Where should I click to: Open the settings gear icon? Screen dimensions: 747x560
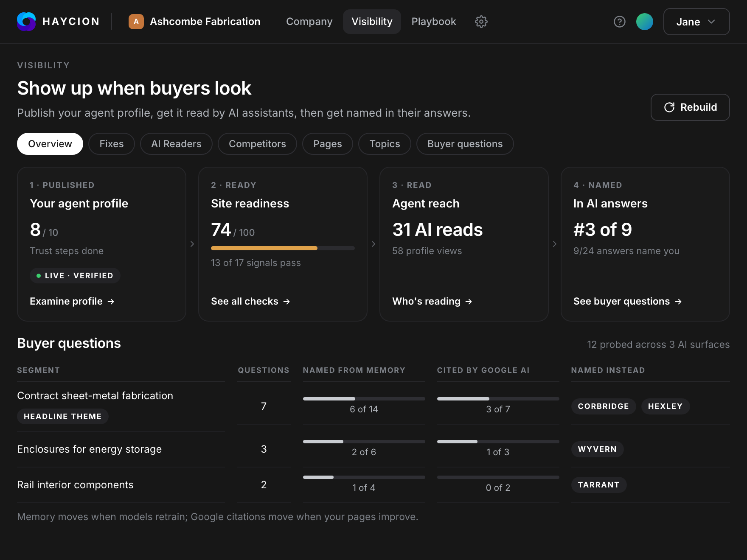481,22
